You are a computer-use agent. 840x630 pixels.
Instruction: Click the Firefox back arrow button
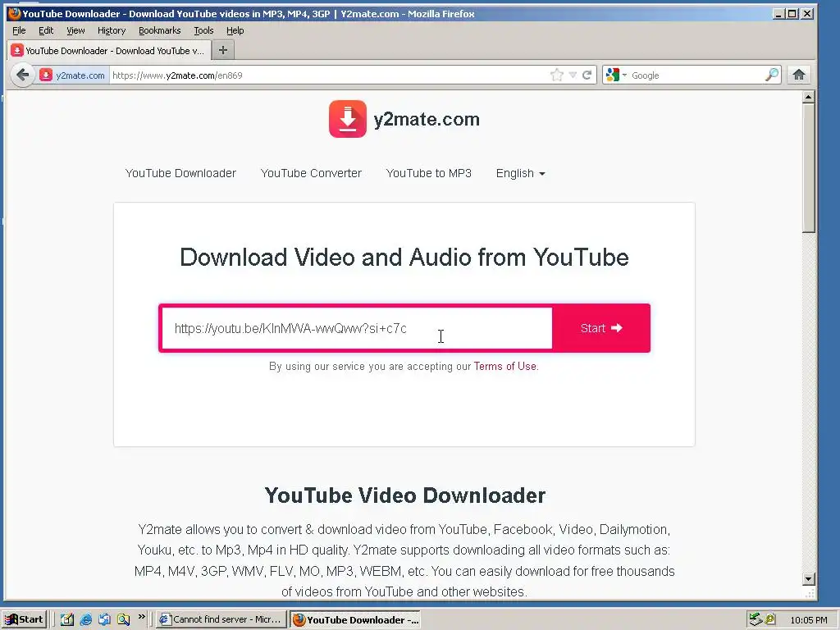22,75
